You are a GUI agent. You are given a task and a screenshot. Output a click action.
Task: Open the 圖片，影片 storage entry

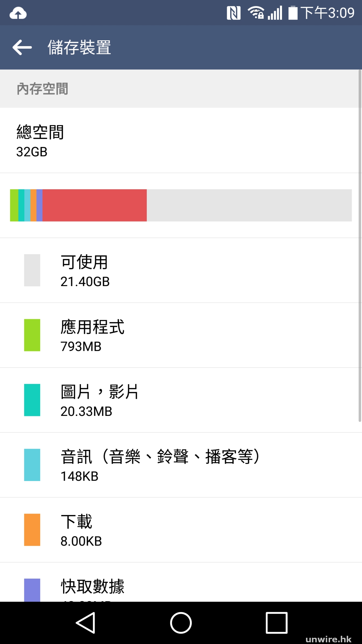point(181,400)
